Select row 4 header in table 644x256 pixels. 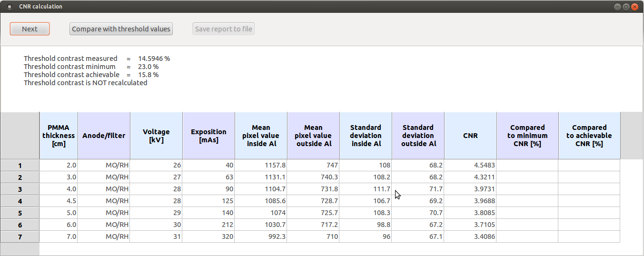pyautogui.click(x=20, y=201)
